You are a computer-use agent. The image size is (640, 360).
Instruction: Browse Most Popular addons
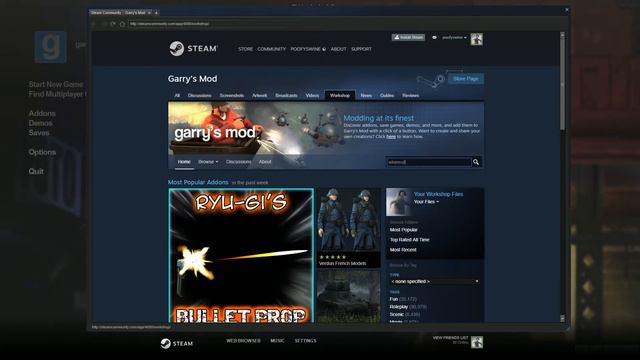[x=403, y=230]
